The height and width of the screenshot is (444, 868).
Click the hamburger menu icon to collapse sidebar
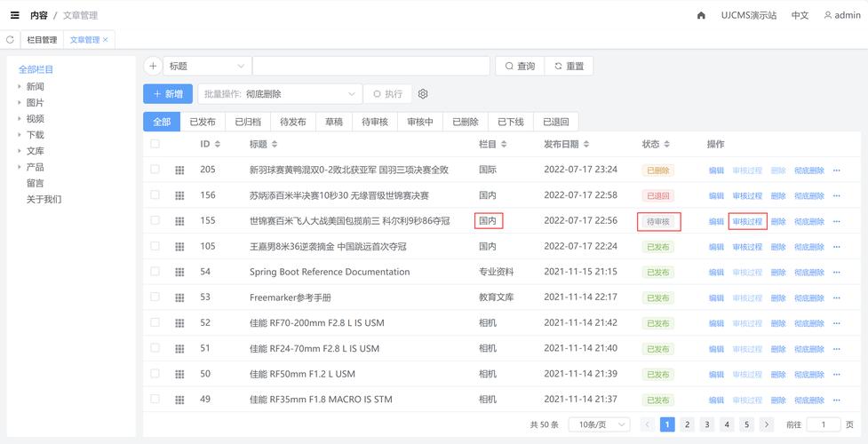14,15
